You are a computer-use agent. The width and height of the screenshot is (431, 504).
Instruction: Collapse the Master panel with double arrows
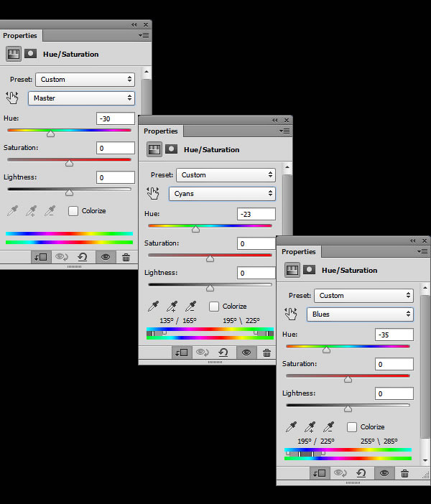point(134,24)
